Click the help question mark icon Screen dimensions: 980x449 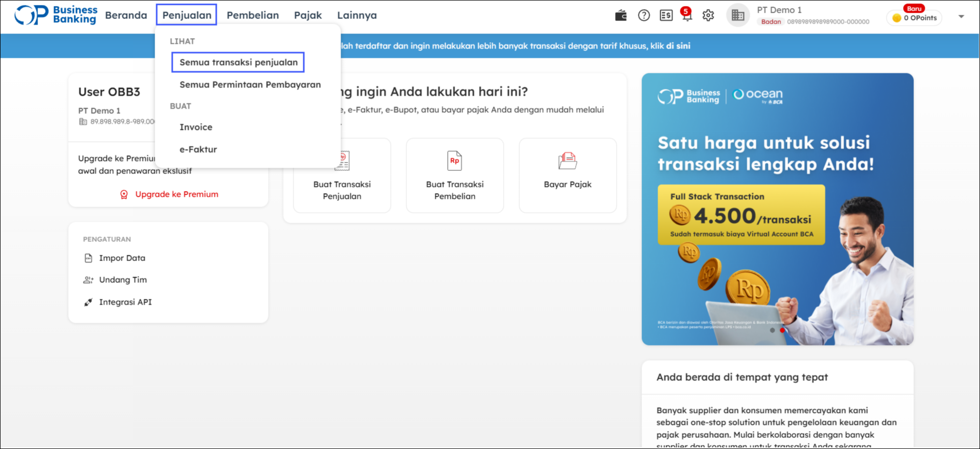[644, 16]
